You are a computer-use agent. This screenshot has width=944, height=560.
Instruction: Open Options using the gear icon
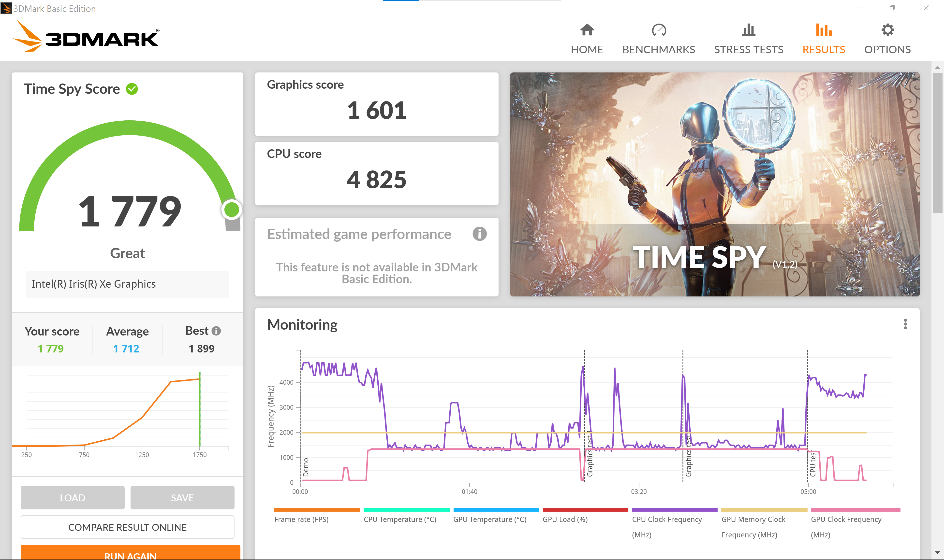(x=887, y=30)
